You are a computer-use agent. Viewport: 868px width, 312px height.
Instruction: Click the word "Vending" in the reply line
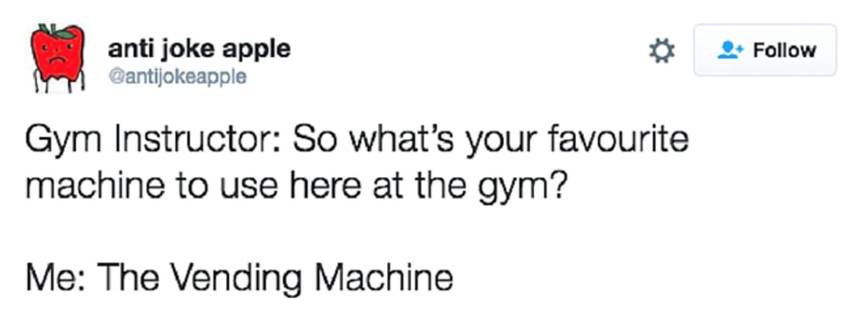point(236,279)
